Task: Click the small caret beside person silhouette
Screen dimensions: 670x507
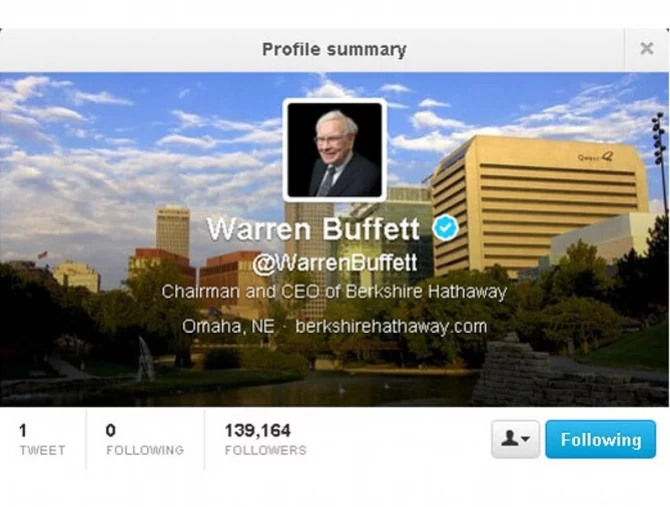Action: pos(526,439)
